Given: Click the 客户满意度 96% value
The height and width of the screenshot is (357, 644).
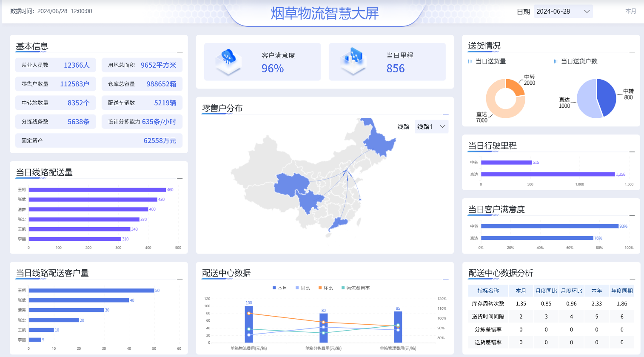Looking at the screenshot, I should pyautogui.click(x=273, y=69).
